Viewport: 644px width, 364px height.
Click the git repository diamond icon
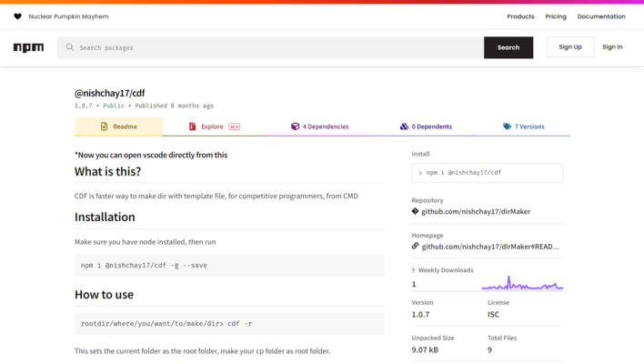click(x=415, y=211)
